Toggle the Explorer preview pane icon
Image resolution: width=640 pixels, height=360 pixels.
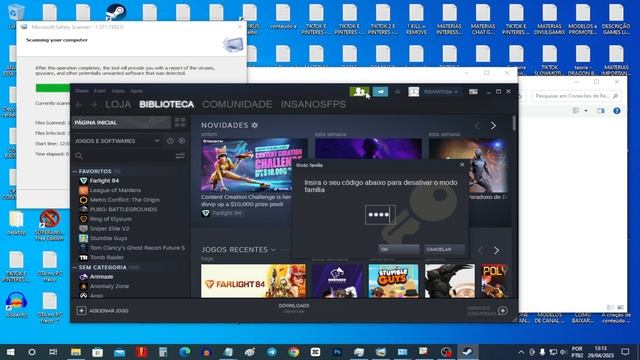click(x=601, y=111)
